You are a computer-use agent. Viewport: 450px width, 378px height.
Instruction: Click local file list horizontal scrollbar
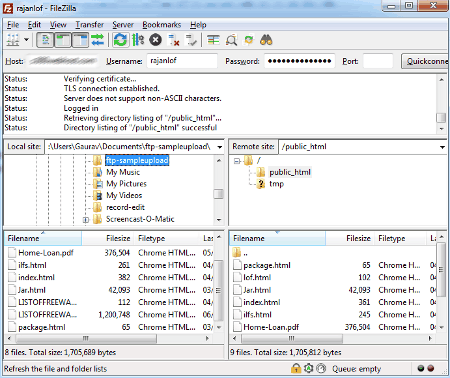click(x=86, y=338)
